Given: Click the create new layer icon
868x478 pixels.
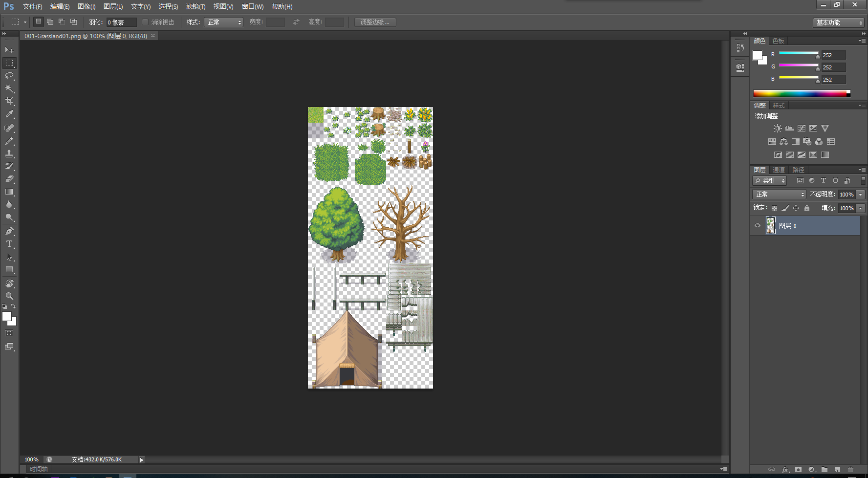Looking at the screenshot, I should (x=837, y=469).
